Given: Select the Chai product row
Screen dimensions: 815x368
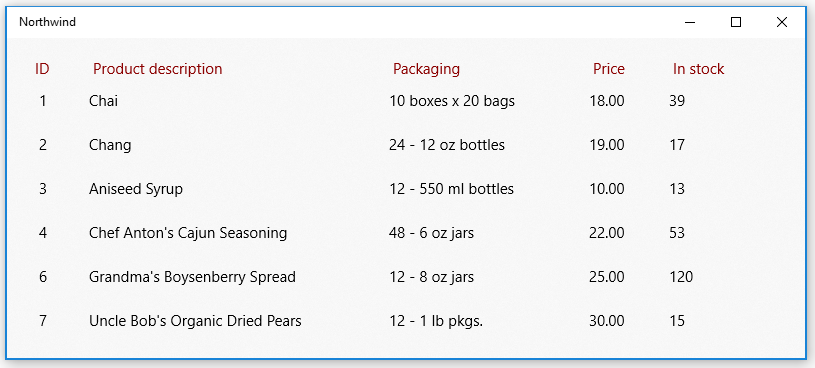Looking at the screenshot, I should (x=405, y=101).
